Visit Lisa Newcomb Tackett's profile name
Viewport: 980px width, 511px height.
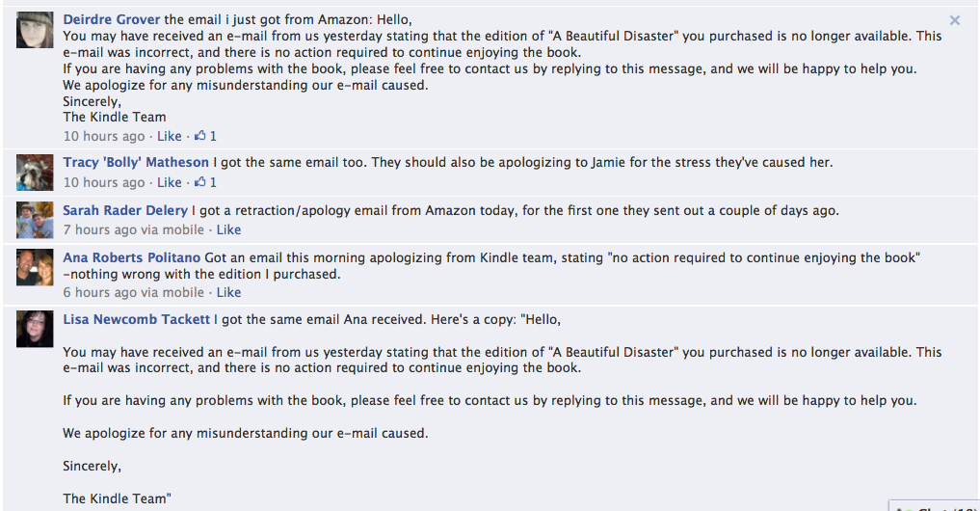pyautogui.click(x=136, y=319)
